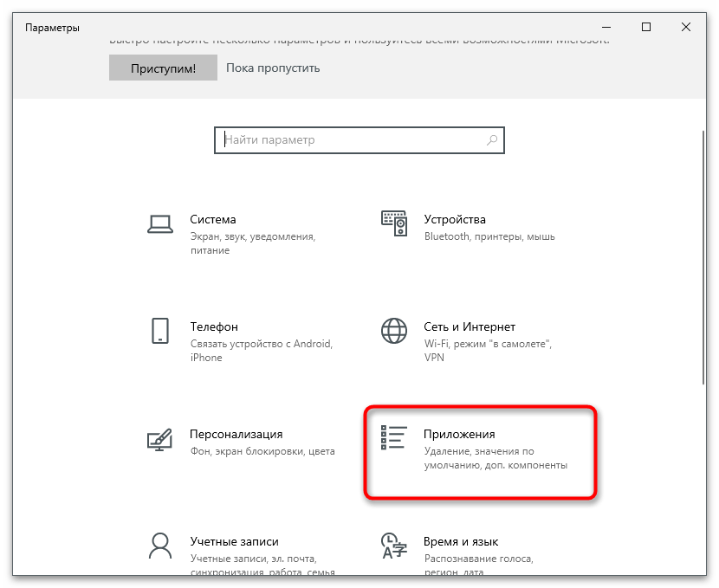Close the Параметры window

point(686,27)
